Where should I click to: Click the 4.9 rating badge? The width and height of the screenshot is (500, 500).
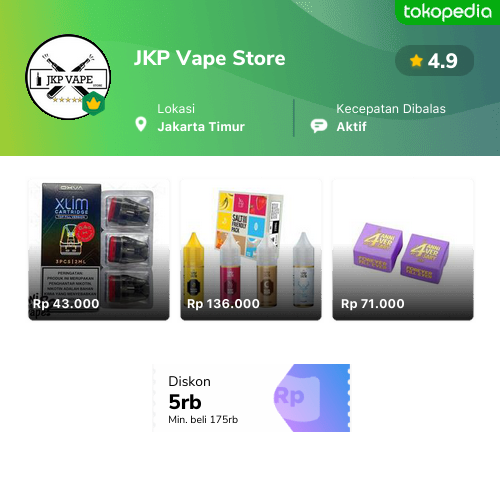point(434,61)
